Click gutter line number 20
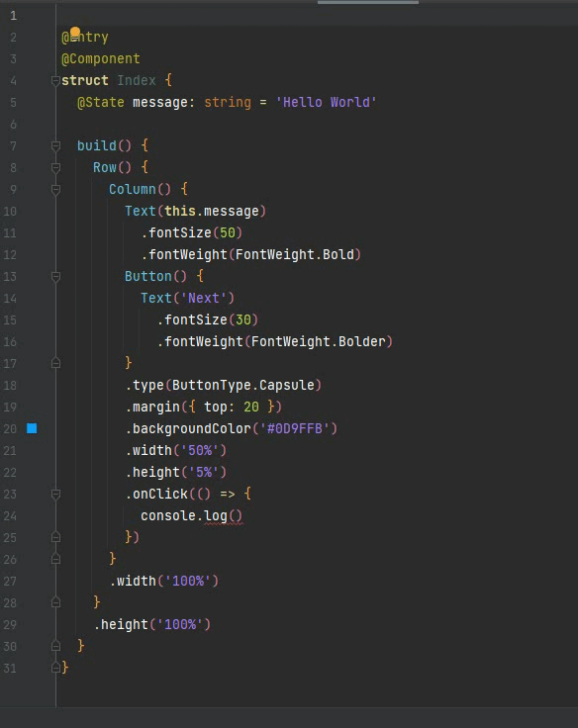 [x=10, y=428]
